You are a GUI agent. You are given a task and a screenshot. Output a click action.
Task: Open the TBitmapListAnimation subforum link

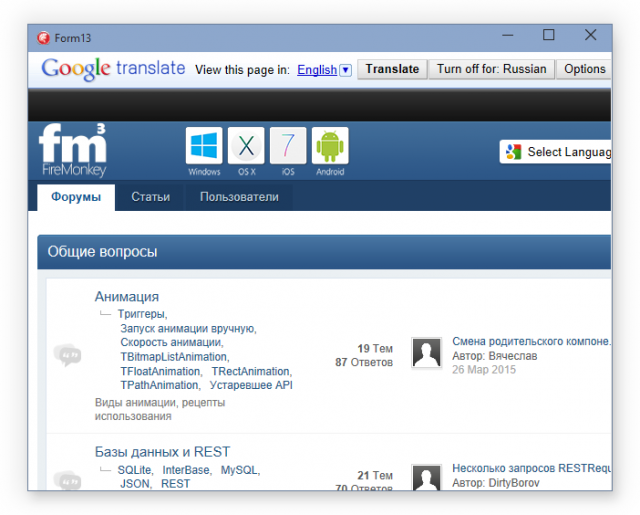(x=175, y=357)
